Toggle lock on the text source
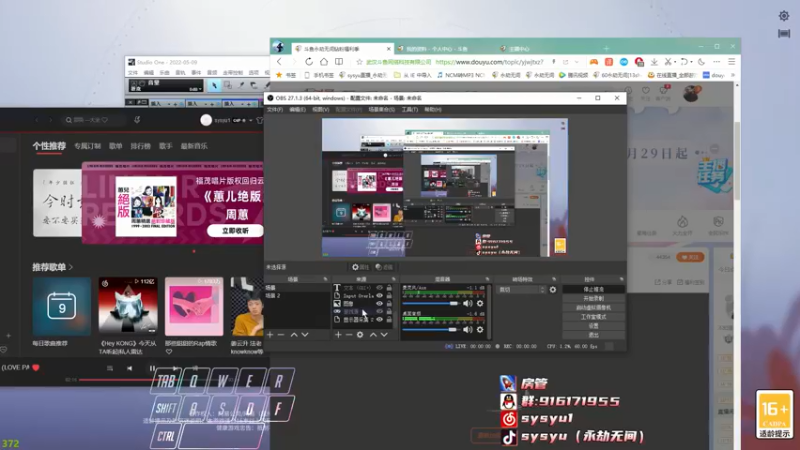Screen dimensions: 800x450 pyautogui.click(x=389, y=288)
